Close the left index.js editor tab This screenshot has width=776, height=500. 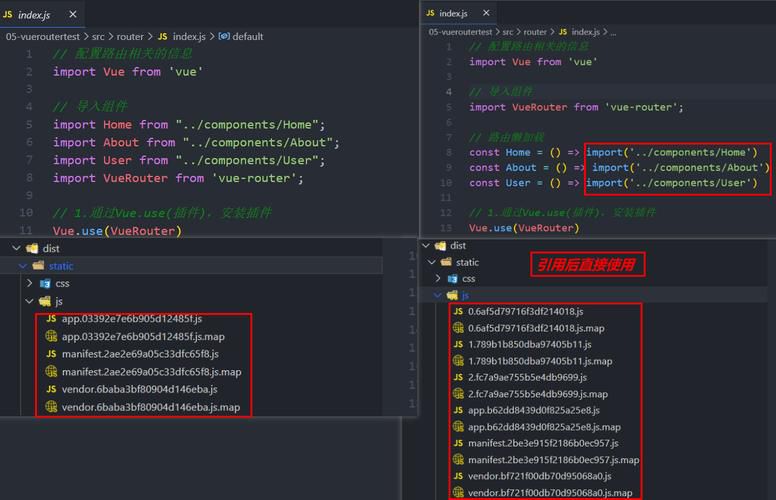(x=73, y=14)
